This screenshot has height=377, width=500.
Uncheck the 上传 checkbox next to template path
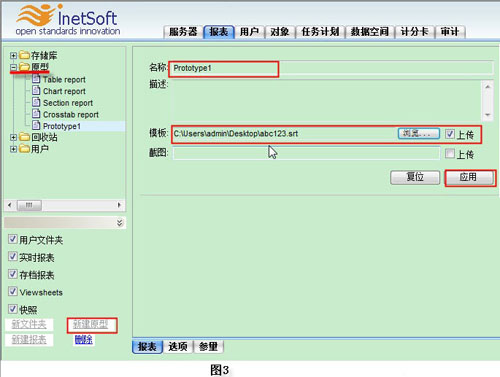450,134
